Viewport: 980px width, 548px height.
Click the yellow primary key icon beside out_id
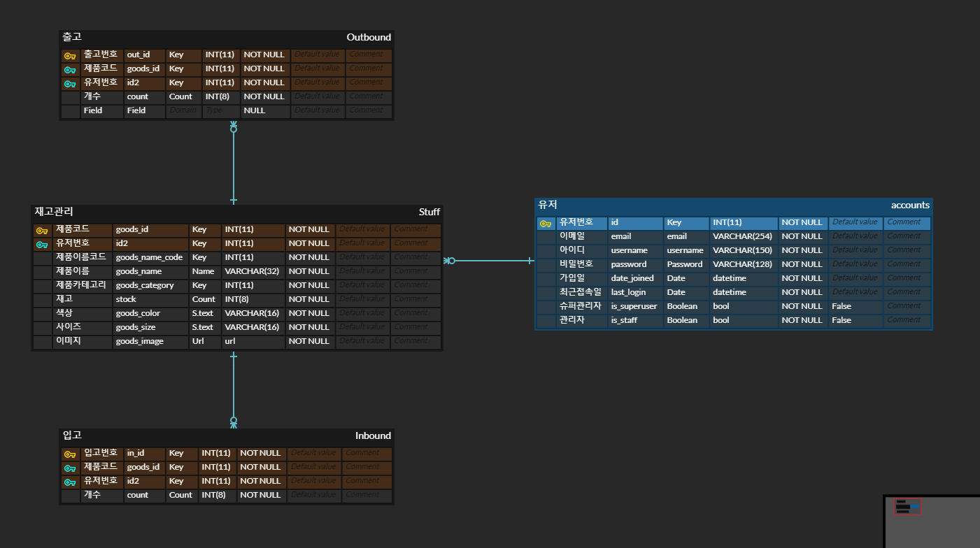[x=70, y=55]
